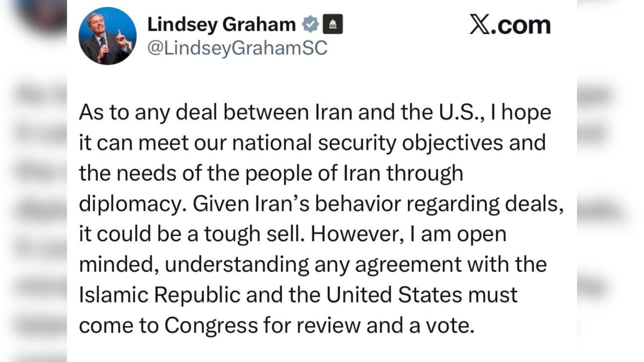
Task: Open the Lindsey Graham display name
Action: click(x=221, y=25)
